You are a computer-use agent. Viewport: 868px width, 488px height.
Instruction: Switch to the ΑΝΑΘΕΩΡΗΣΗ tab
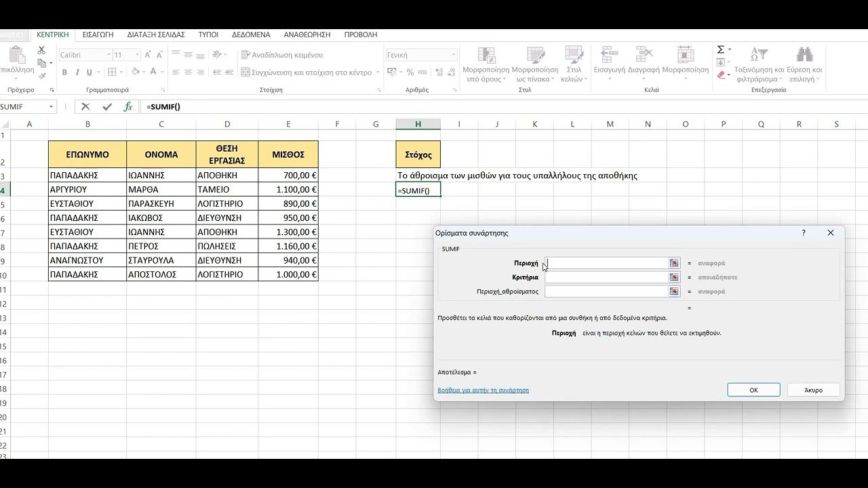307,35
